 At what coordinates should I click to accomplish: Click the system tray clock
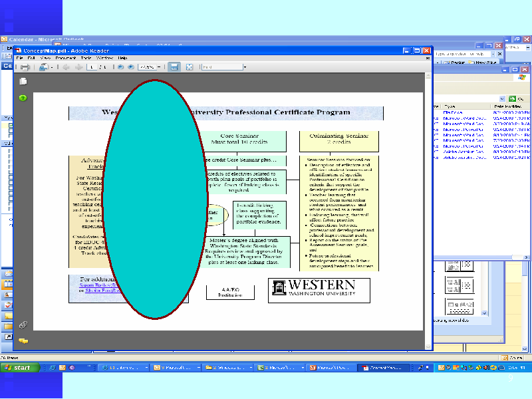[518, 368]
